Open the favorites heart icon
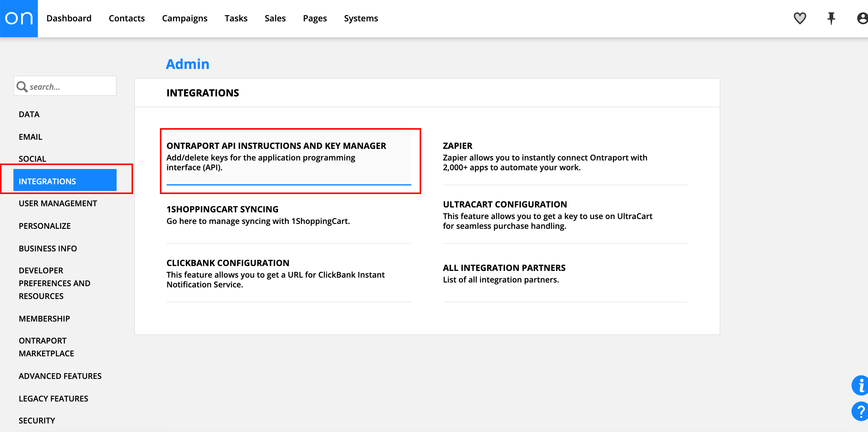The width and height of the screenshot is (868, 432). coord(800,18)
